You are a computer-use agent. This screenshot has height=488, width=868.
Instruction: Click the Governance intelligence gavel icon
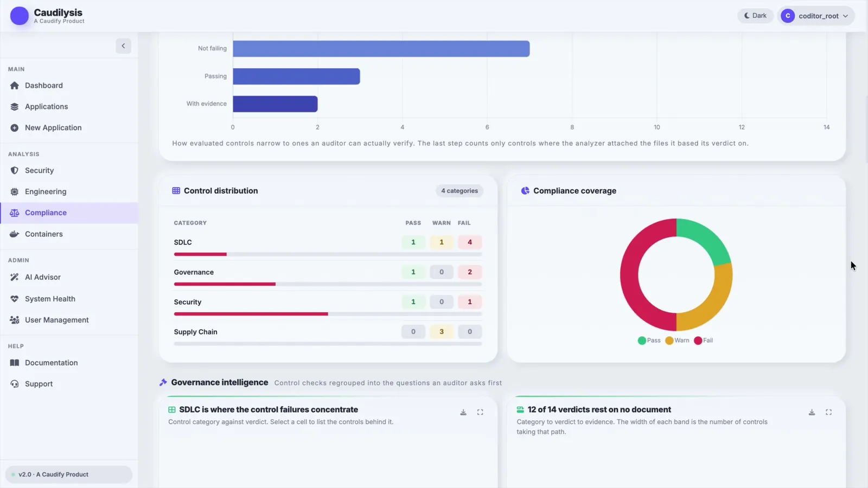163,382
